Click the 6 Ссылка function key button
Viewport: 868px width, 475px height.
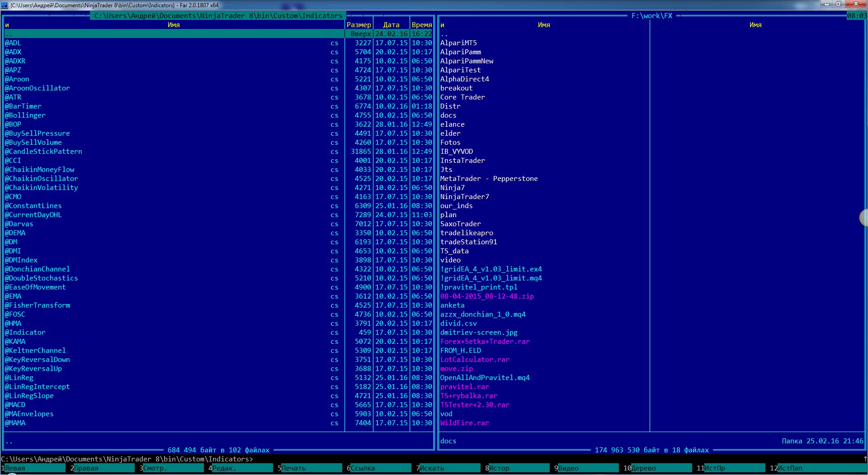pos(379,468)
